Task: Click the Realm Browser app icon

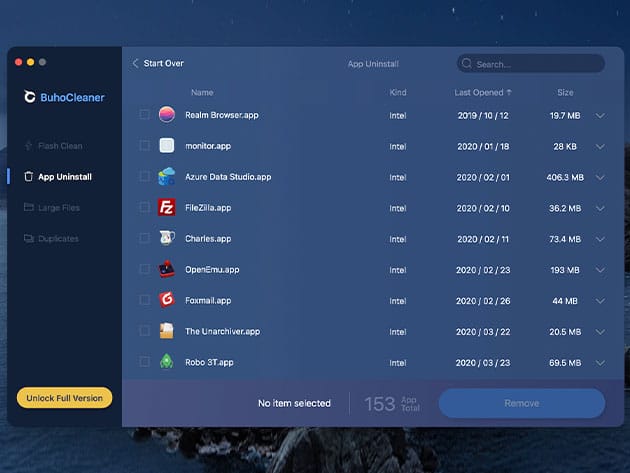Action: (x=167, y=115)
